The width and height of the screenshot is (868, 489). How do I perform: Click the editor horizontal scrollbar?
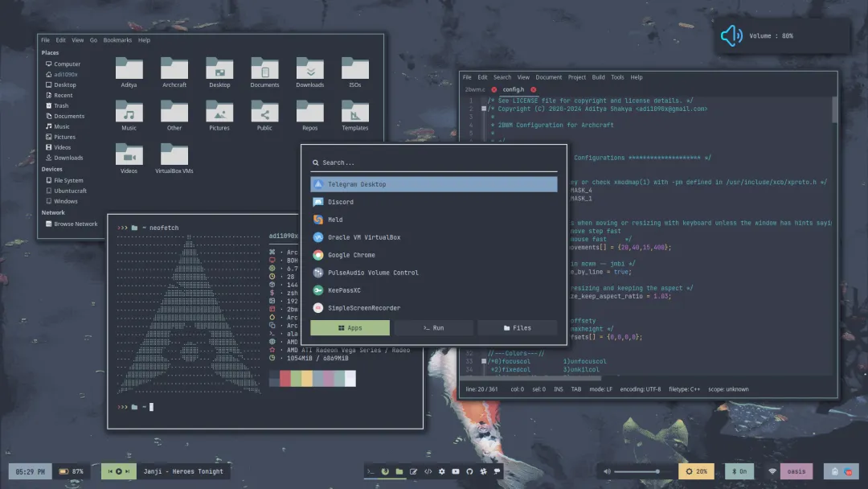coord(530,378)
